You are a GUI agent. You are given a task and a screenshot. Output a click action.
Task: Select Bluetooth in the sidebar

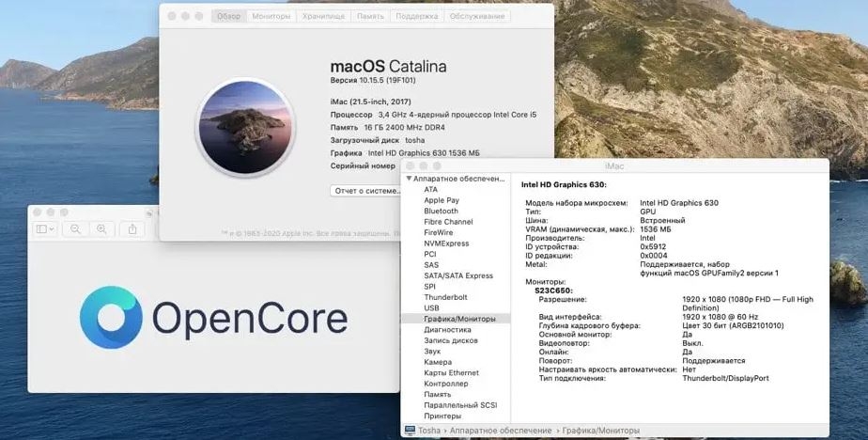point(442,212)
